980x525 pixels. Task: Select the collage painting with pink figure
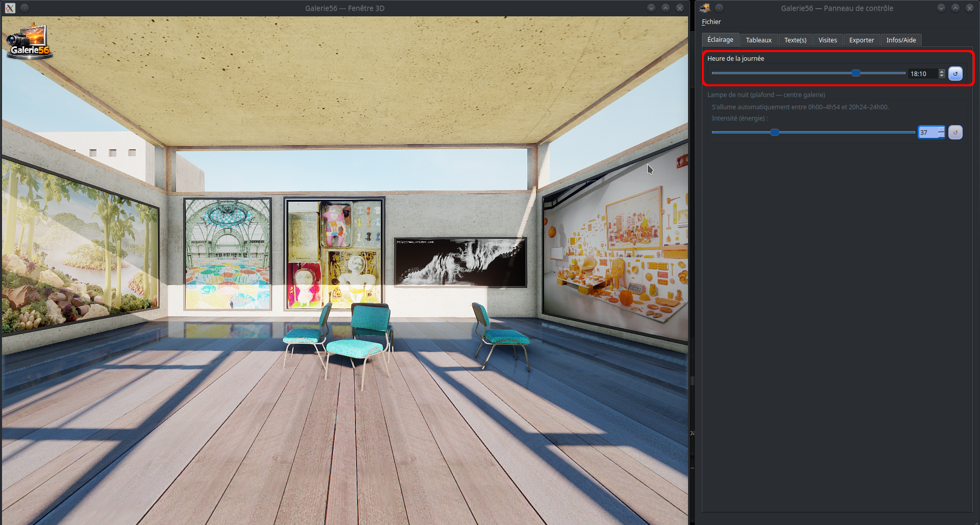334,254
